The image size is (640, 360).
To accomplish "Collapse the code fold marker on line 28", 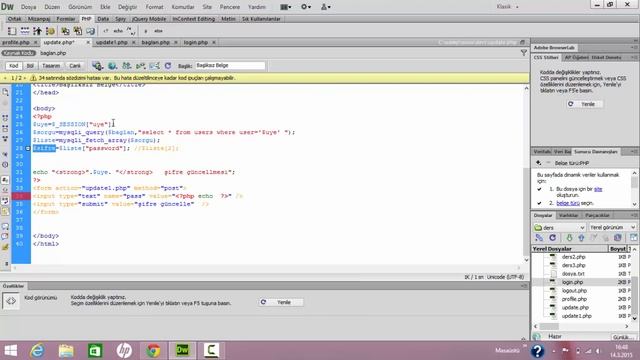I will pyautogui.click(x=28, y=149).
